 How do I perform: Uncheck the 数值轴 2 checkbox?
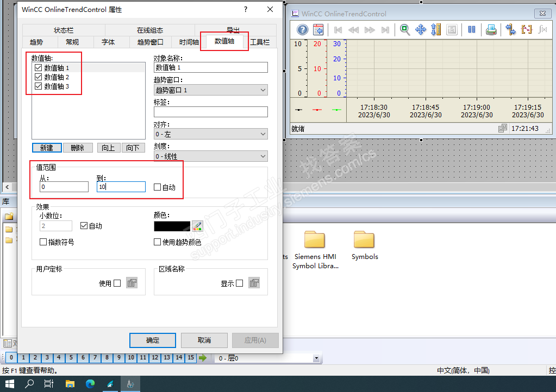click(38, 77)
